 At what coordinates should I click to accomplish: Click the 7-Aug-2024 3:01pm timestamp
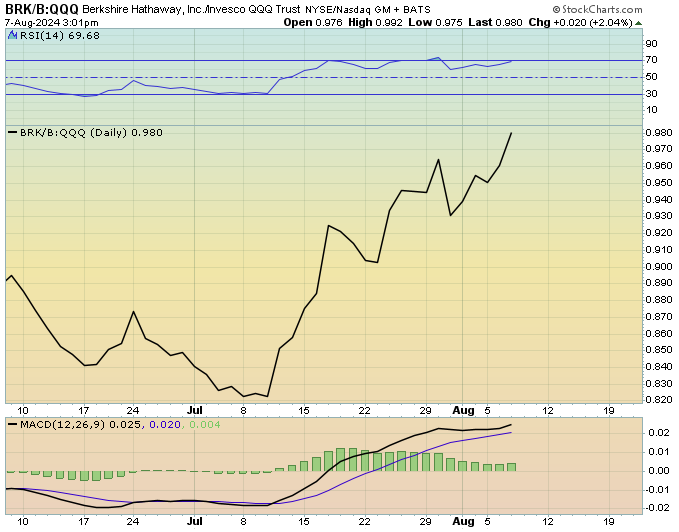52,23
